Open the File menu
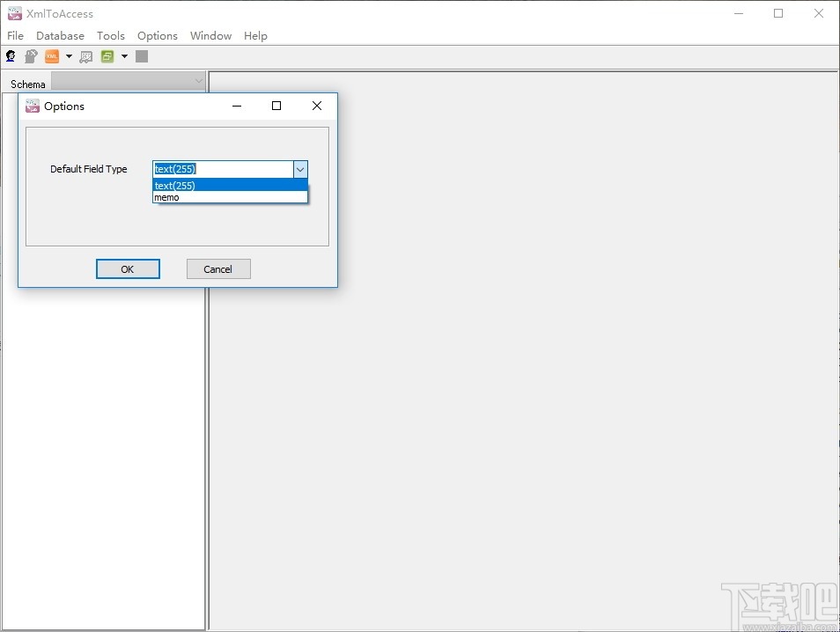This screenshot has width=840, height=632. (x=15, y=36)
